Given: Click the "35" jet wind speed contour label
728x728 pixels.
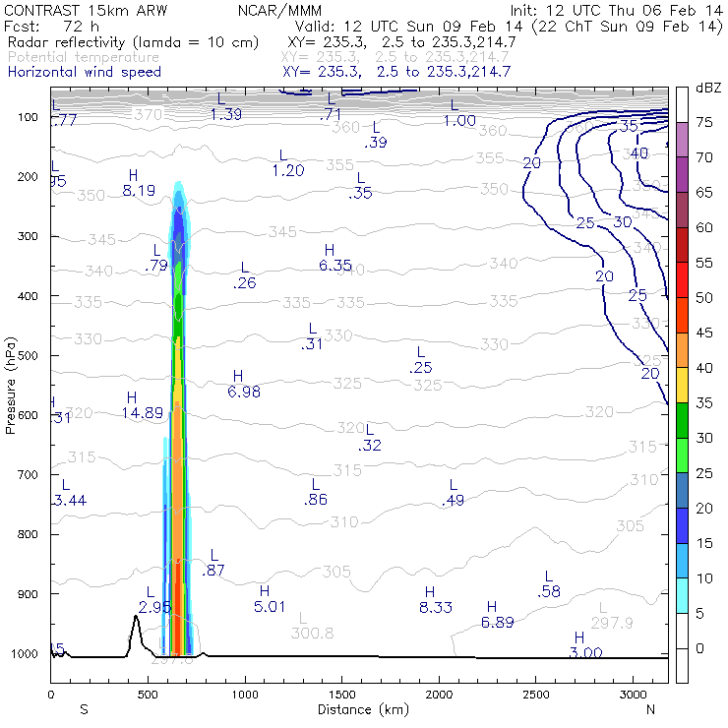Looking at the screenshot, I should (x=629, y=126).
